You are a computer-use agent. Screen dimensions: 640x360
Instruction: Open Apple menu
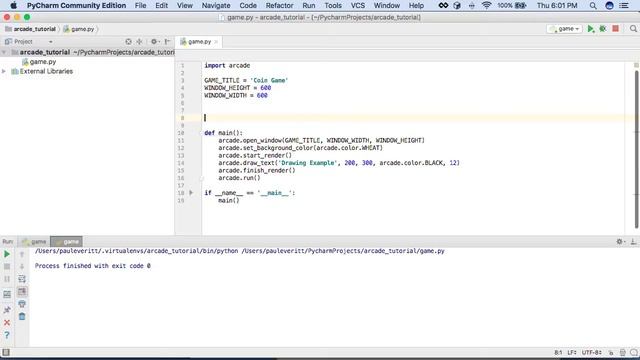point(13,6)
